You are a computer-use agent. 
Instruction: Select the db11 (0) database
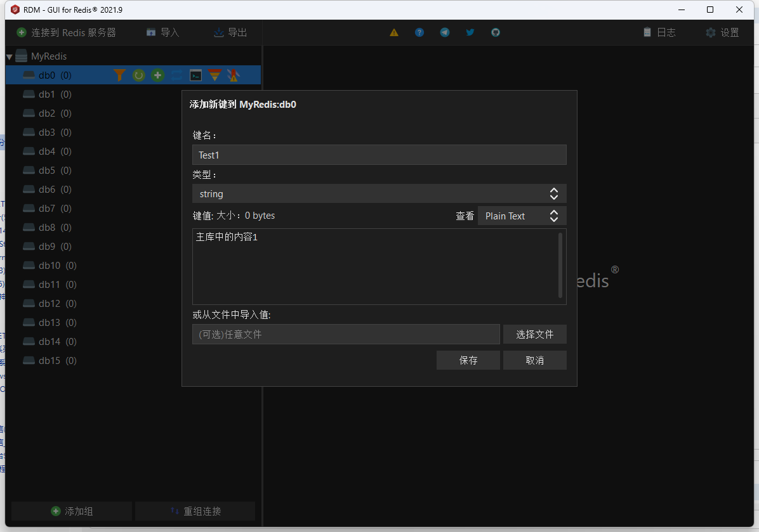pyautogui.click(x=57, y=284)
